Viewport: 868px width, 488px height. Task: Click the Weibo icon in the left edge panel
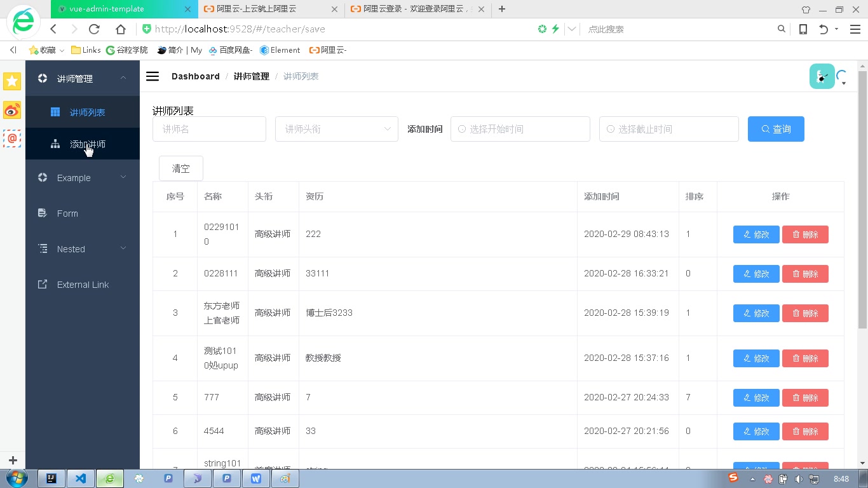(11, 110)
